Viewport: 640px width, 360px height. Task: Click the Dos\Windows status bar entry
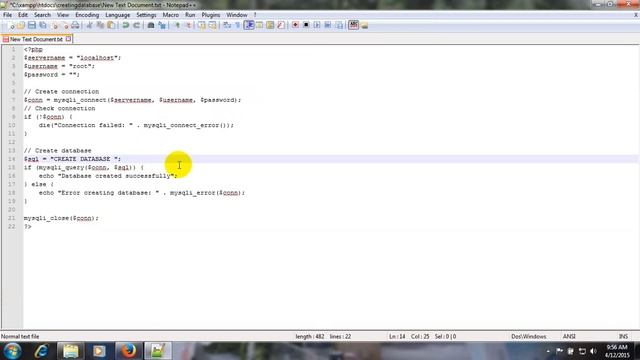click(x=529, y=336)
